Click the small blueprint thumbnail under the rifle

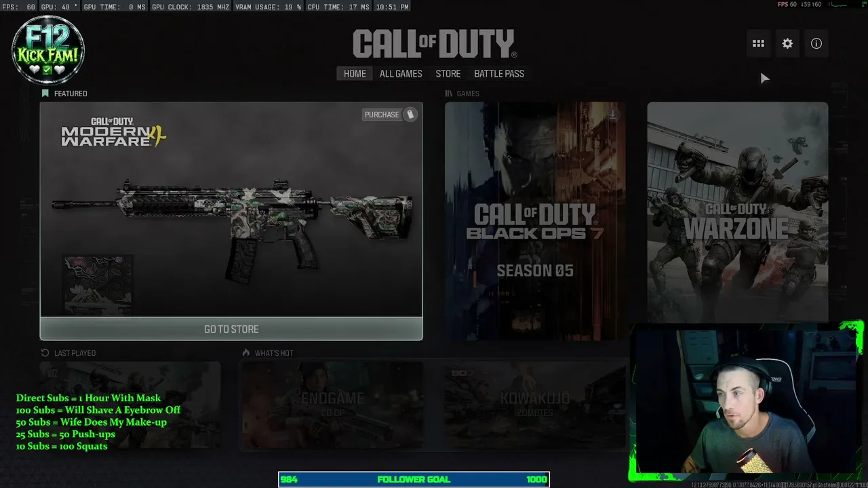coord(98,285)
